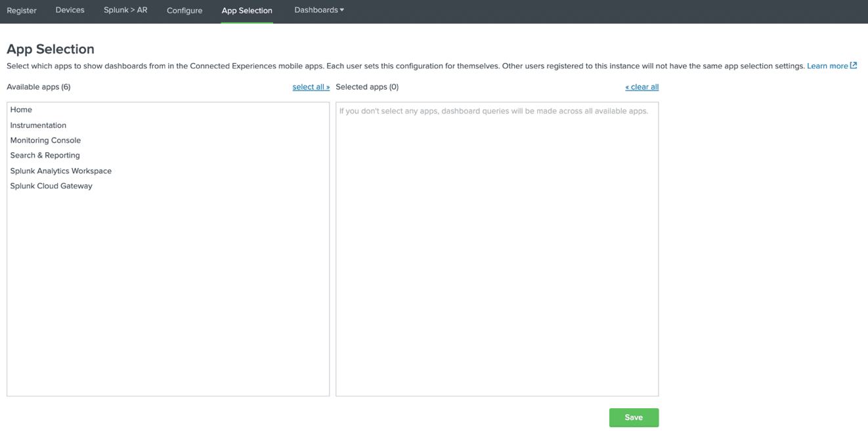This screenshot has height=441, width=868.
Task: Click the Learn more link
Action: (827, 66)
